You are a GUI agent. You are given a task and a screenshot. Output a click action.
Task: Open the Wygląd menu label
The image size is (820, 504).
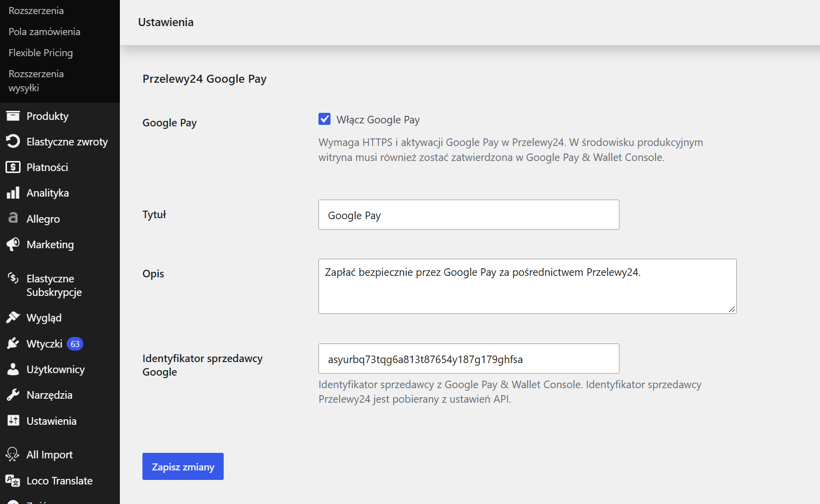point(44,317)
